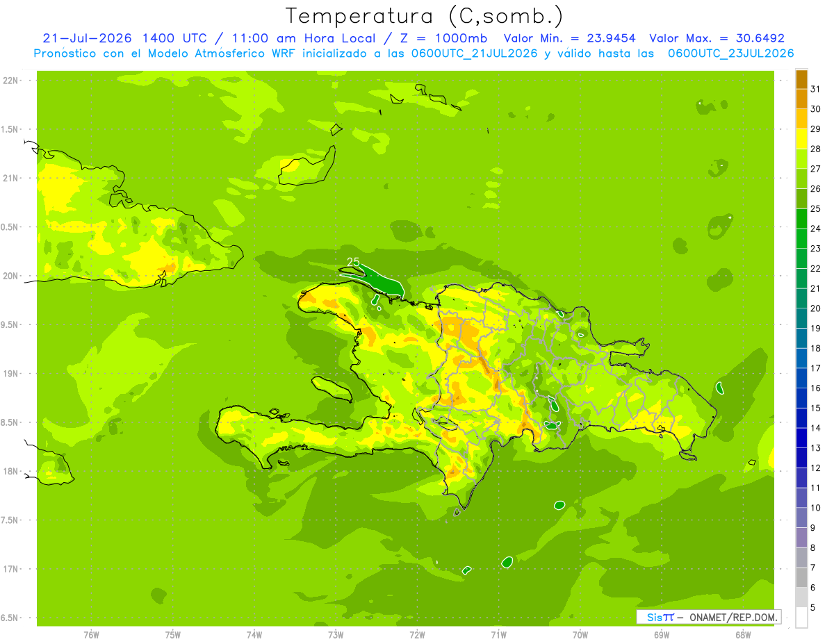Image resolution: width=834 pixels, height=644 pixels.
Task: Pick the white legend swatch below 5
Action: (x=801, y=618)
